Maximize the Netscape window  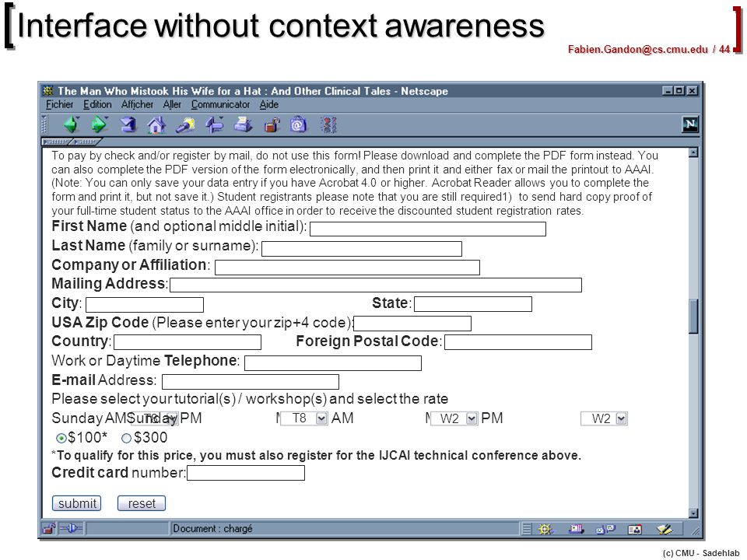click(679, 90)
